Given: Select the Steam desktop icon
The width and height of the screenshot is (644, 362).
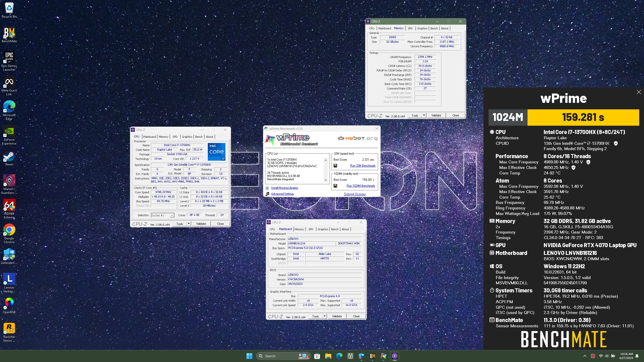Looking at the screenshot, I should point(9,158).
